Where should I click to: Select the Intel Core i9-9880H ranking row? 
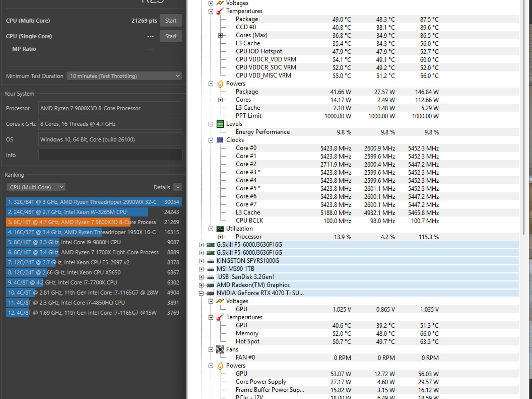coord(94,242)
